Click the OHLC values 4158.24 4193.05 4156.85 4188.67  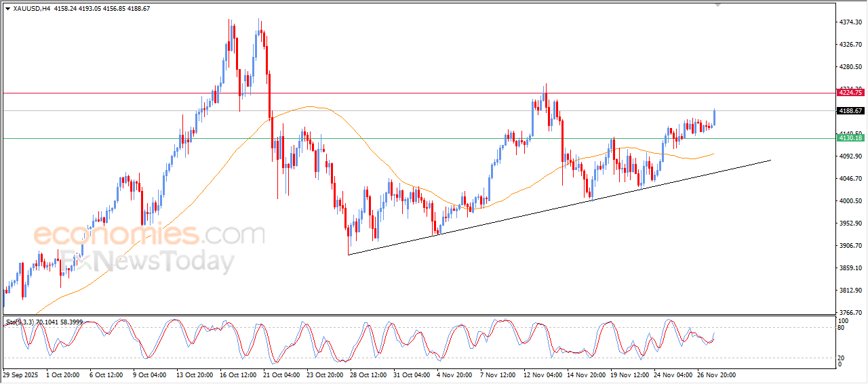[x=102, y=9]
